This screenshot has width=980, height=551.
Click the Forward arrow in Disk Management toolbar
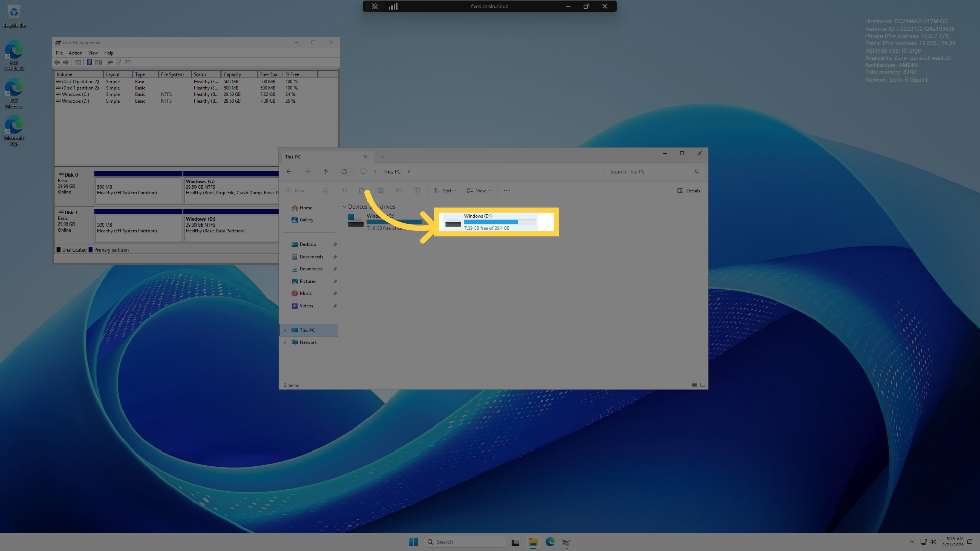click(66, 62)
